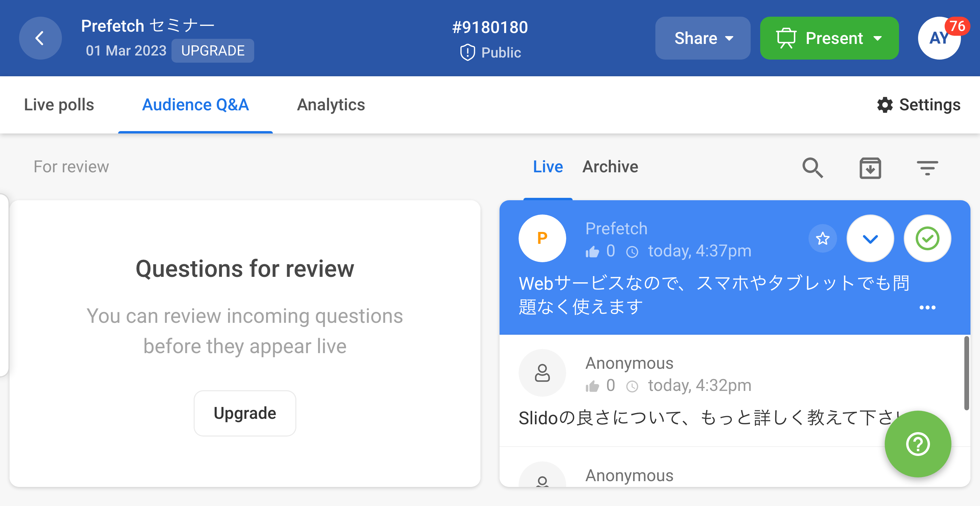Click the UPGRADE badge next to the date

[213, 50]
